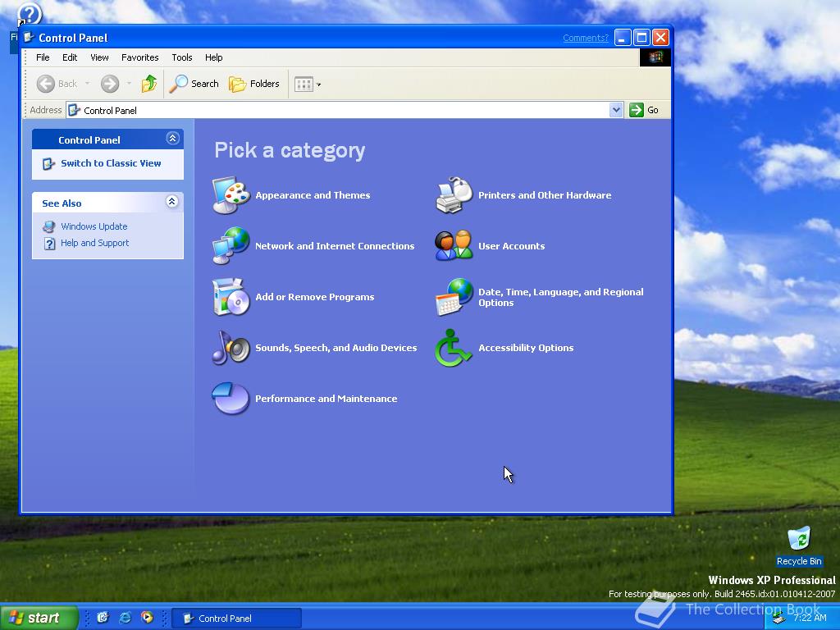Open the Network and Internet Connections globe icon
Viewport: 840px width, 630px height.
pyautogui.click(x=231, y=246)
